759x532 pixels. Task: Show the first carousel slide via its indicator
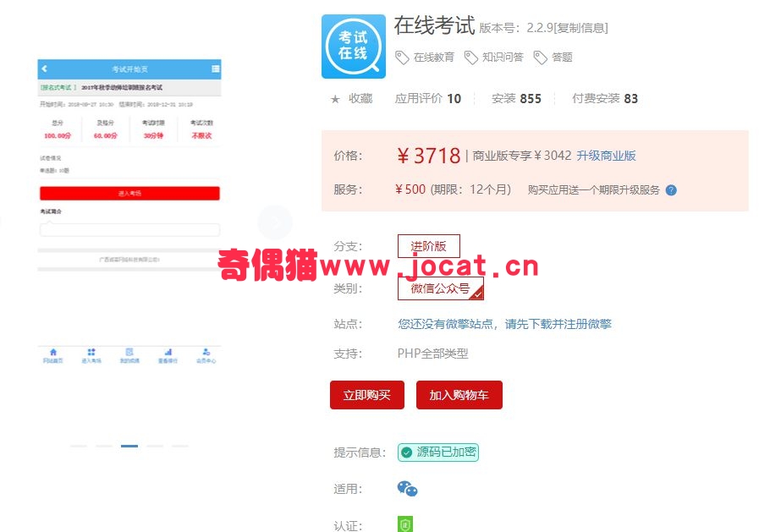[x=79, y=446]
